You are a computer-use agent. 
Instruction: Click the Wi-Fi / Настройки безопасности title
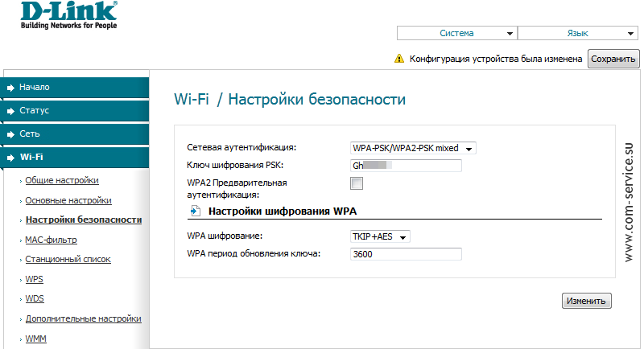click(x=290, y=100)
